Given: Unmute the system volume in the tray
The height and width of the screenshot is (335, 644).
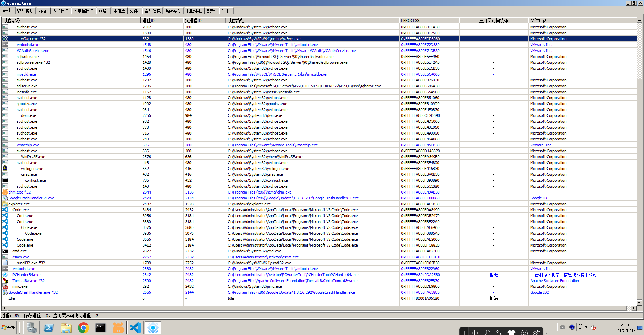Looking at the screenshot, I should tap(593, 328).
